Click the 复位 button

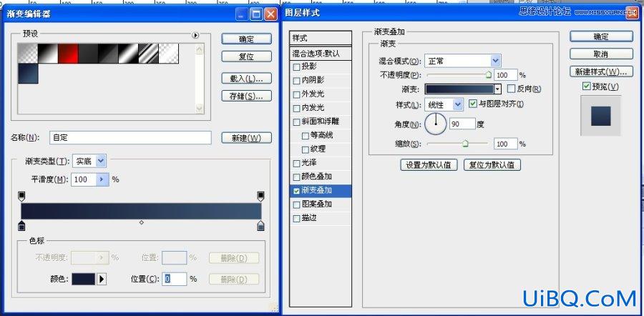(246, 56)
